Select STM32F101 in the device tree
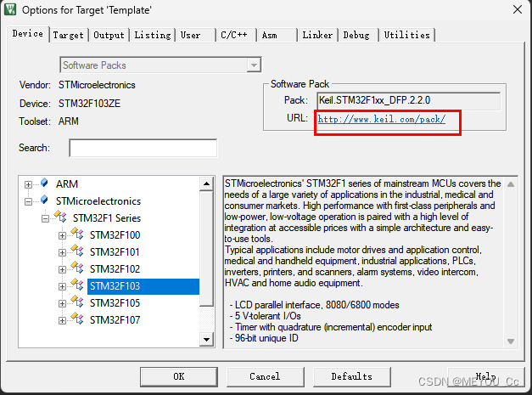 [115, 252]
